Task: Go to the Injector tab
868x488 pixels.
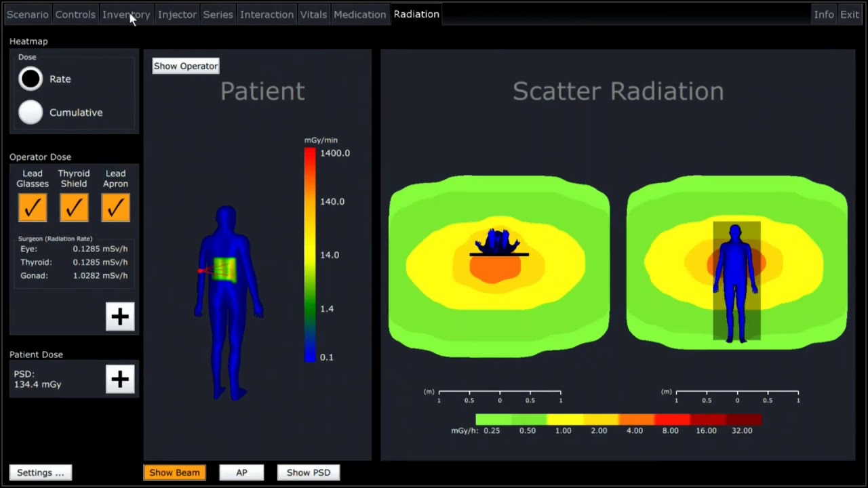Action: 177,14
